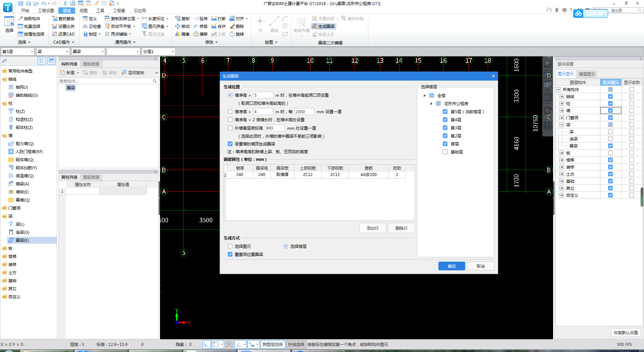The width and height of the screenshot is (644, 352).
Task: Click the 900 elevation input field
Action: point(275,128)
